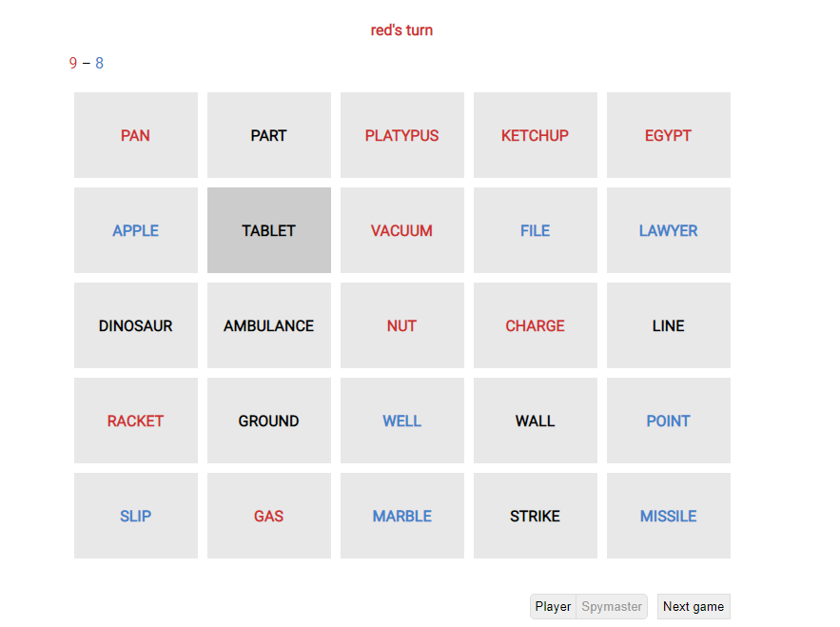Pick the DINOSAUR card
Image resolution: width=840 pixels, height=627 pixels.
(x=135, y=325)
